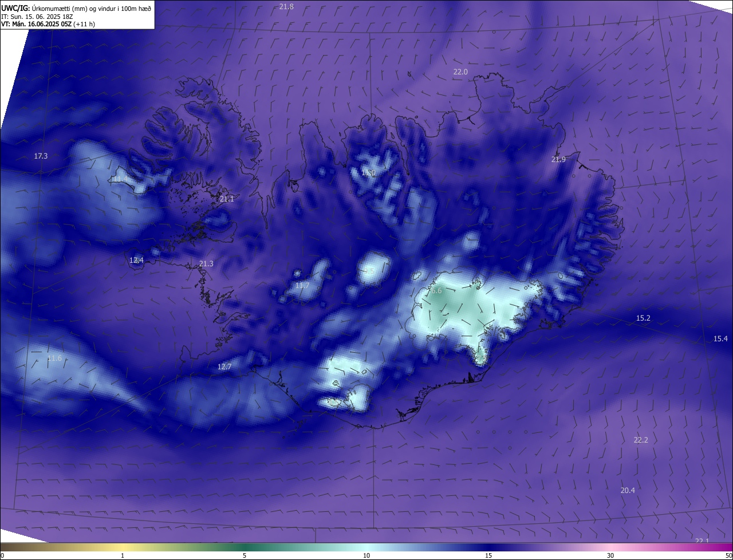
Task: Click the 5 tick on the color scale
Action: click(x=245, y=555)
